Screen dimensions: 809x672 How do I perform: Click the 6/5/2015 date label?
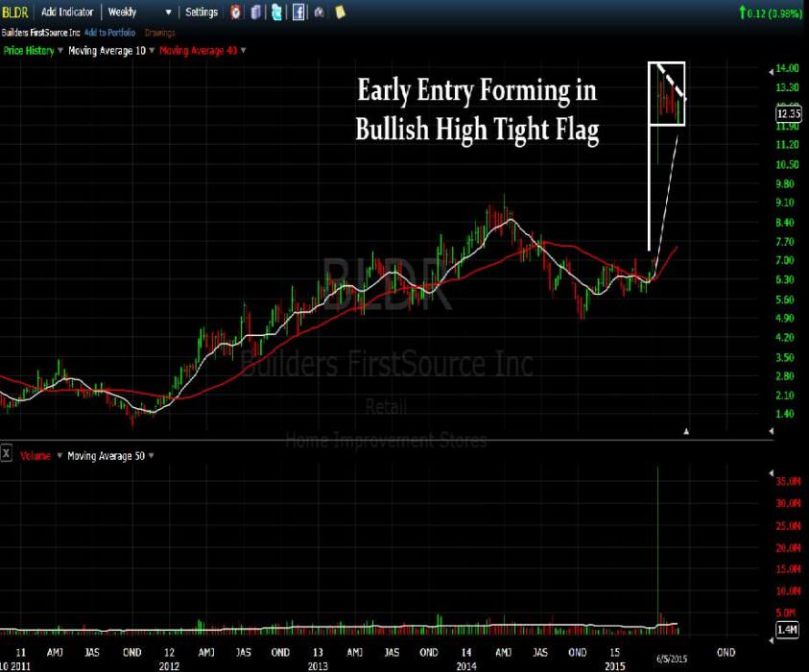672,659
